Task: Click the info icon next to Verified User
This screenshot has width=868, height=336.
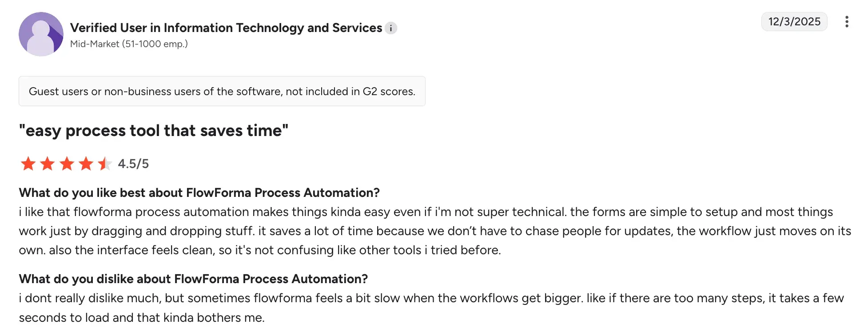Action: tap(390, 28)
